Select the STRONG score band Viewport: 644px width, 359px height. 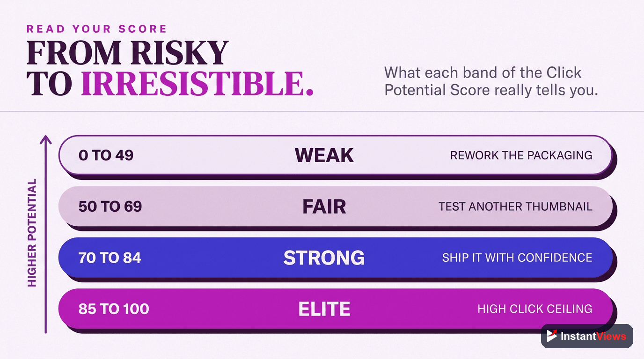(335, 258)
